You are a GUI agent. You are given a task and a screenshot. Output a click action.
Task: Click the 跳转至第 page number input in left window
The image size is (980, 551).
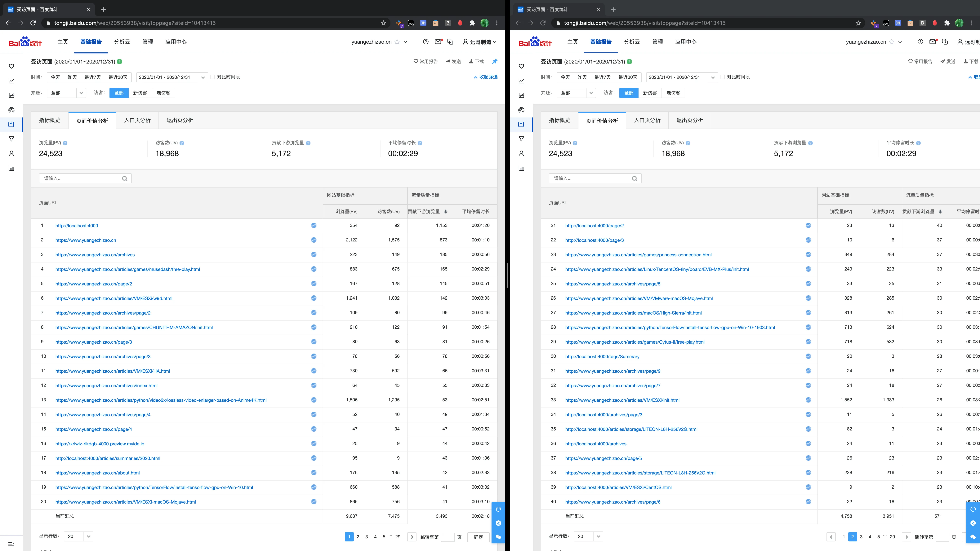[x=447, y=537]
